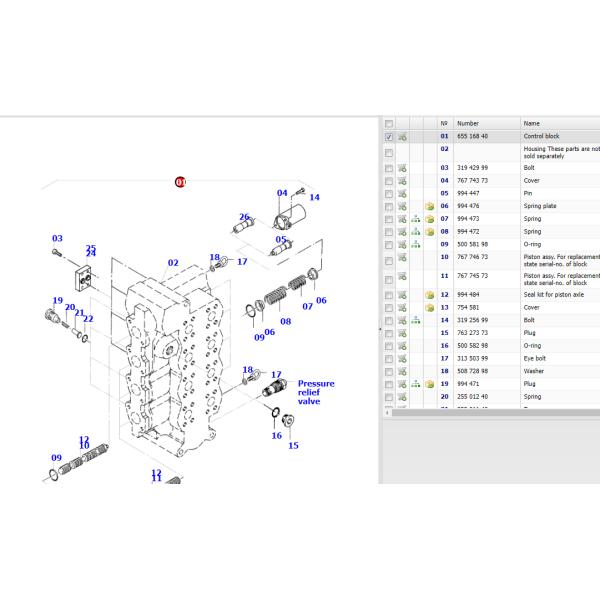Add Eye bolt 313 503 99 to cart
The image size is (600, 600).
point(402,358)
